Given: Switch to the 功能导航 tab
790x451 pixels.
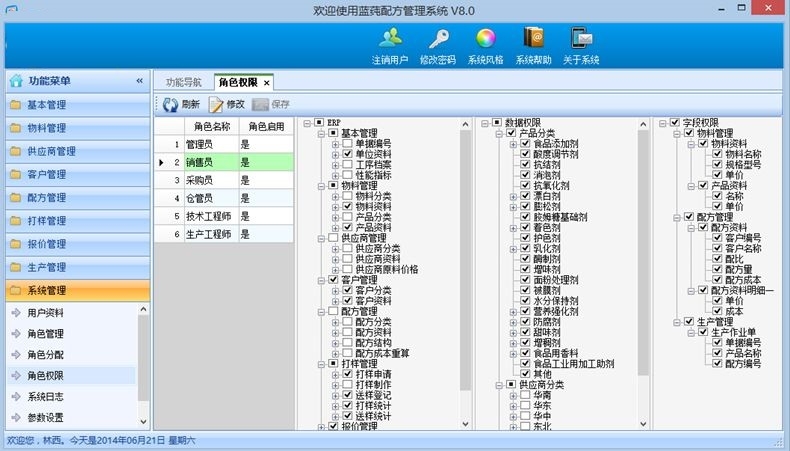Looking at the screenshot, I should click(x=183, y=82).
